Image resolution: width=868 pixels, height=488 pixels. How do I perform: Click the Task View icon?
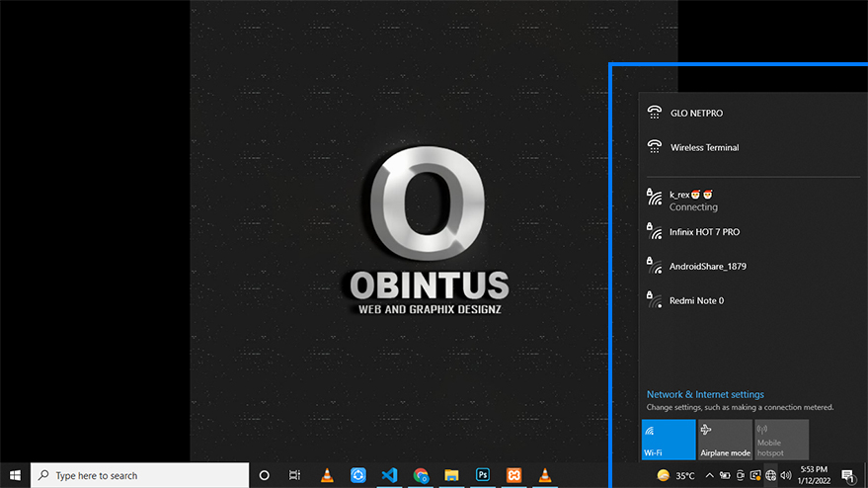click(x=294, y=475)
